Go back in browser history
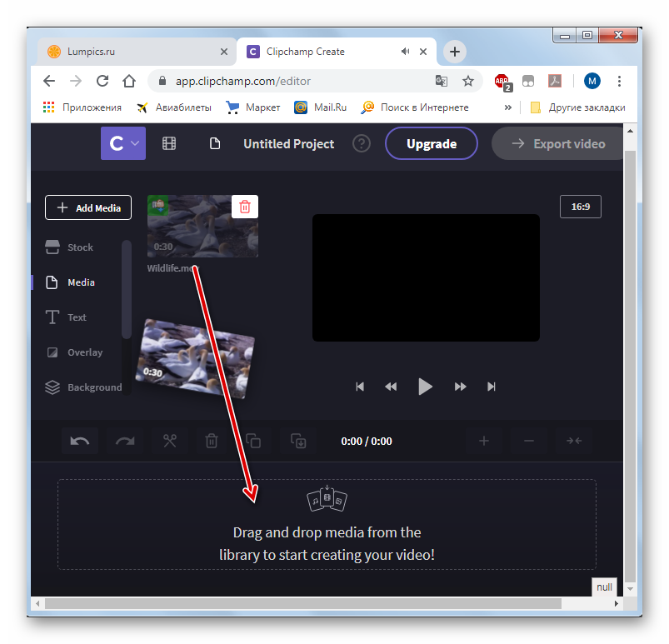This screenshot has height=644, width=669. pyautogui.click(x=49, y=81)
